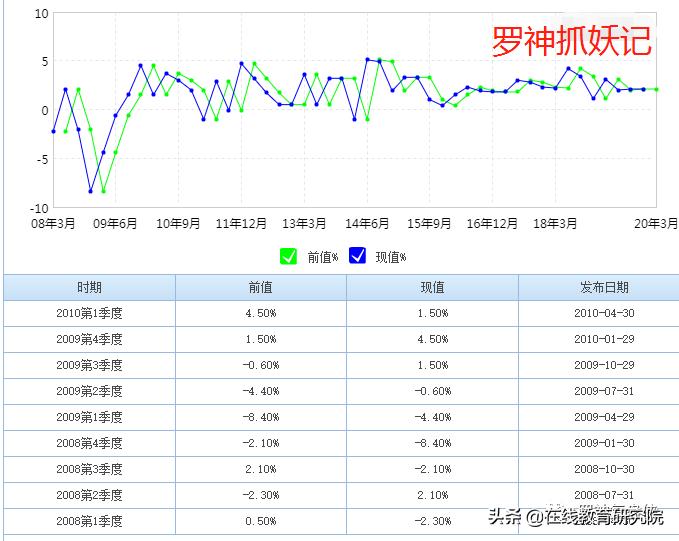Select the 2008第1季度 period cell
This screenshot has width=679, height=541.
click(x=89, y=521)
